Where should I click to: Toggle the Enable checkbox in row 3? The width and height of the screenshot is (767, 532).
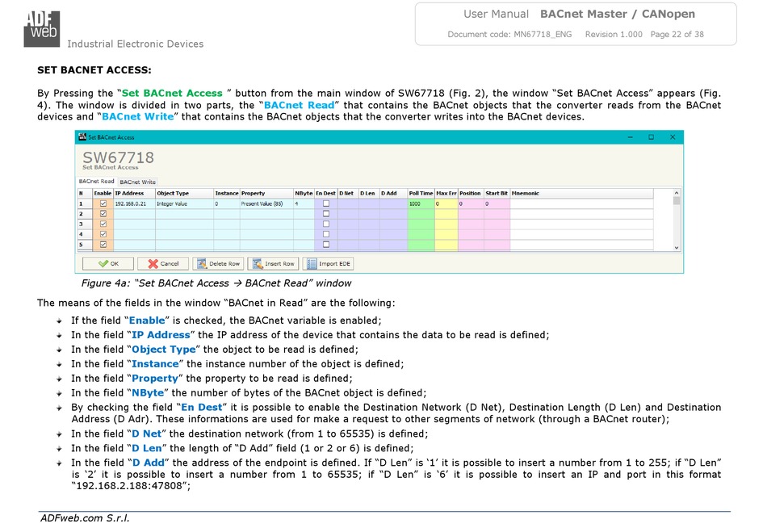(x=103, y=224)
